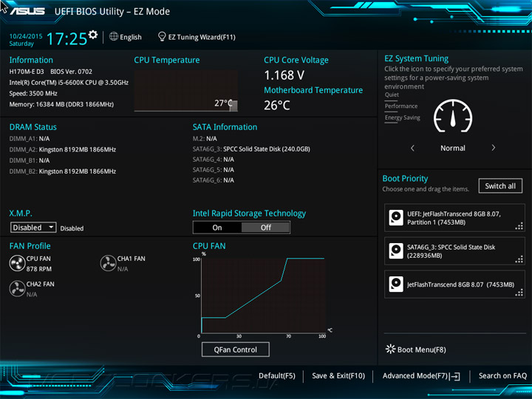532x399 pixels.
Task: Open the X.M.P. Disabled dropdown
Action: coord(33,228)
